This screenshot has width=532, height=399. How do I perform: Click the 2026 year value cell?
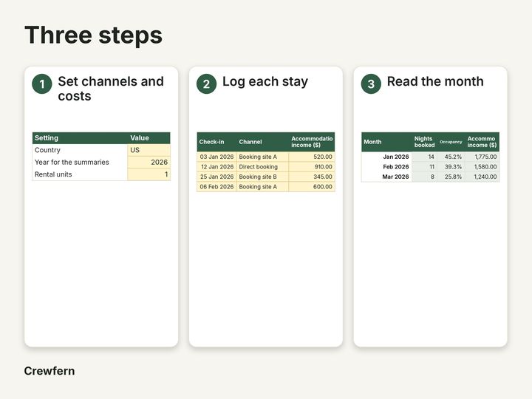[x=149, y=162]
